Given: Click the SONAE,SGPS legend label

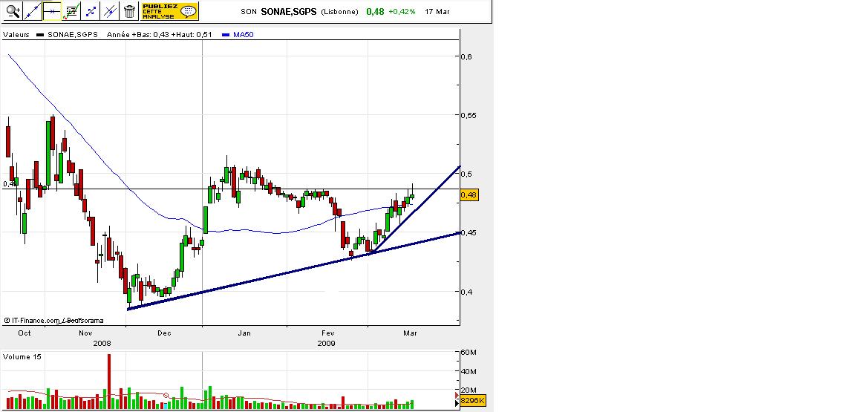Looking at the screenshot, I should coord(73,34).
